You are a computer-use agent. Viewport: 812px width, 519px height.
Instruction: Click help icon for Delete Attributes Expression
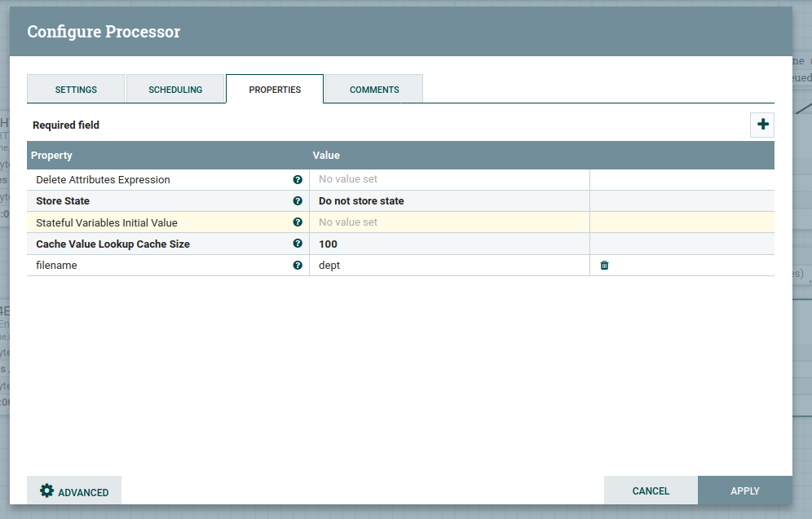tap(298, 179)
